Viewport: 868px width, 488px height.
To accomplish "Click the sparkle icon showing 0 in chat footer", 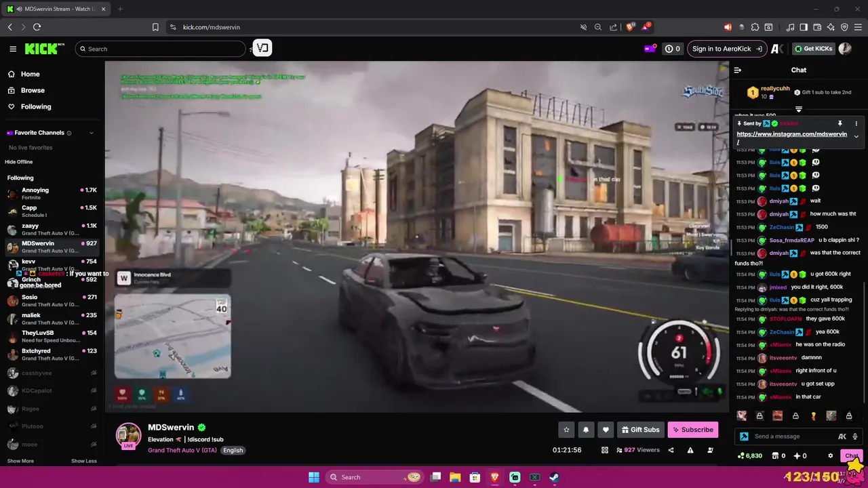I will coord(800,455).
